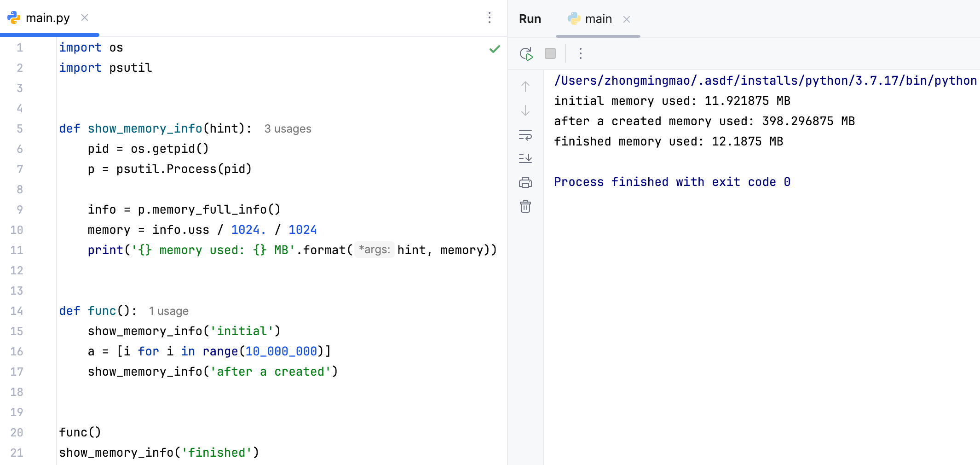Click green checkmark inspection status indicator

[495, 49]
